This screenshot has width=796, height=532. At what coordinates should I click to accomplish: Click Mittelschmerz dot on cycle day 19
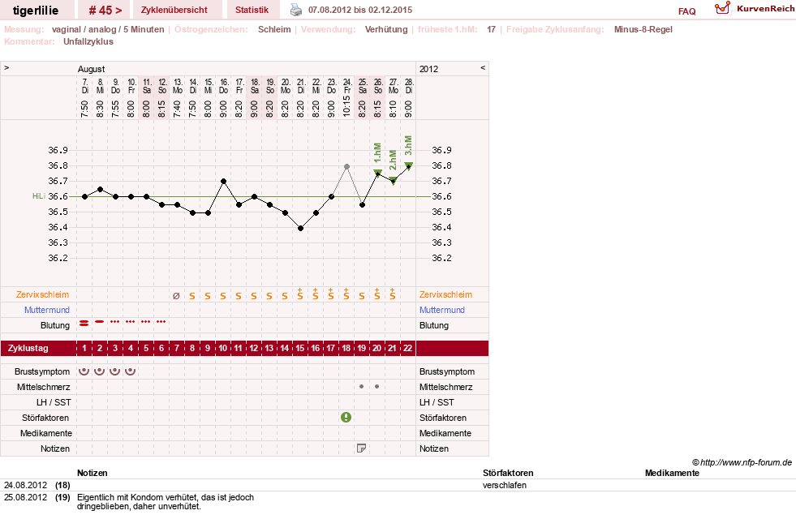[x=361, y=387]
